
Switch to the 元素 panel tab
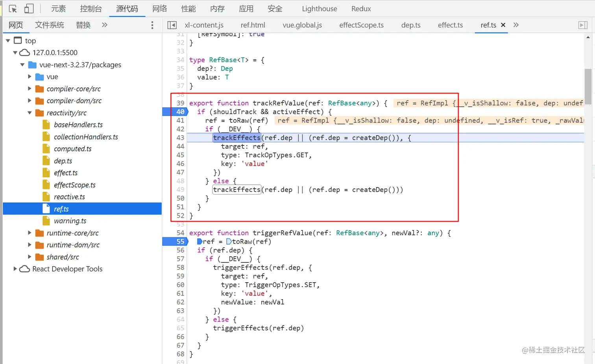tap(59, 9)
